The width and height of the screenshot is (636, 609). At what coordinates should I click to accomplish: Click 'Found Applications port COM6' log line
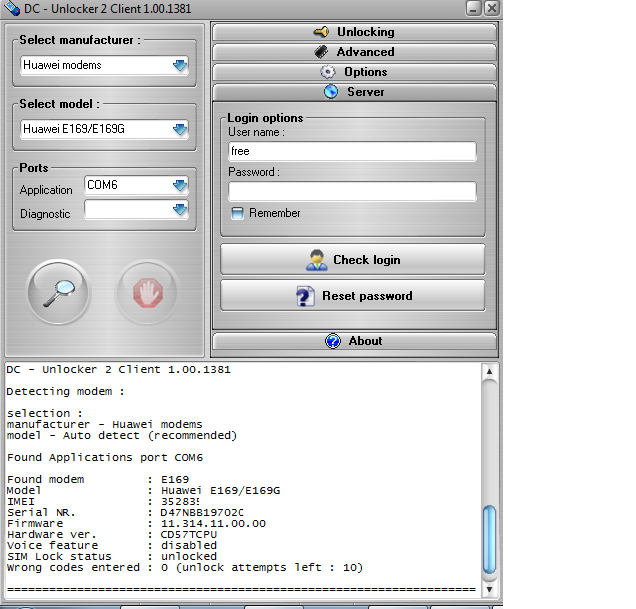[x=105, y=458]
